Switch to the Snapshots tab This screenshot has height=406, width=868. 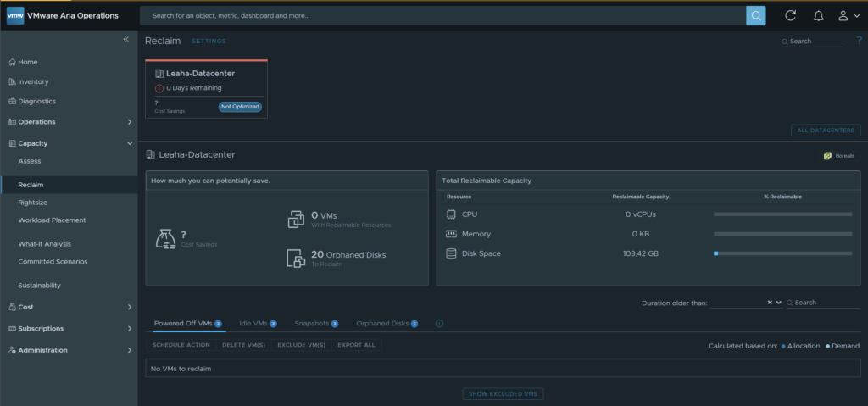[x=312, y=324]
